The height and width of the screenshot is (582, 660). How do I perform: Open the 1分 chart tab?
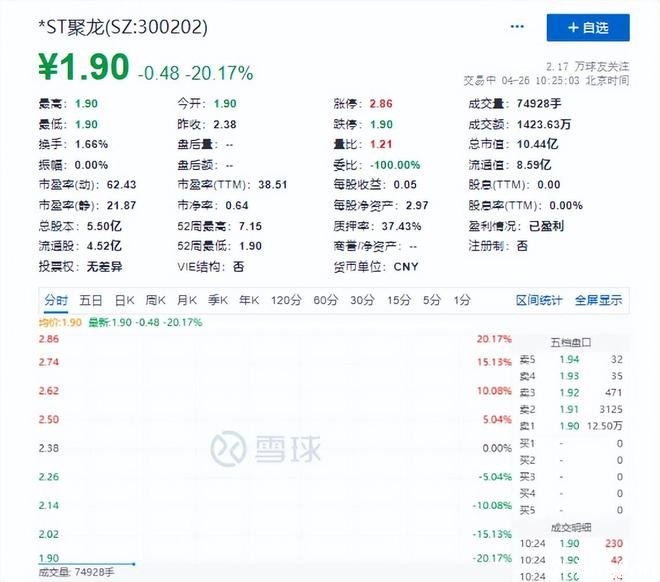pos(462,300)
